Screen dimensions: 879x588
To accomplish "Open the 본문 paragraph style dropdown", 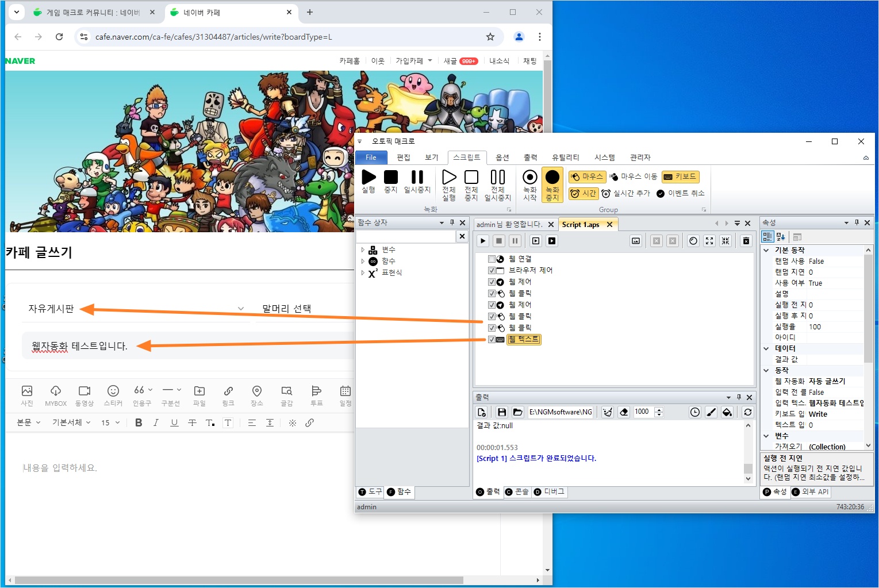I will [29, 422].
